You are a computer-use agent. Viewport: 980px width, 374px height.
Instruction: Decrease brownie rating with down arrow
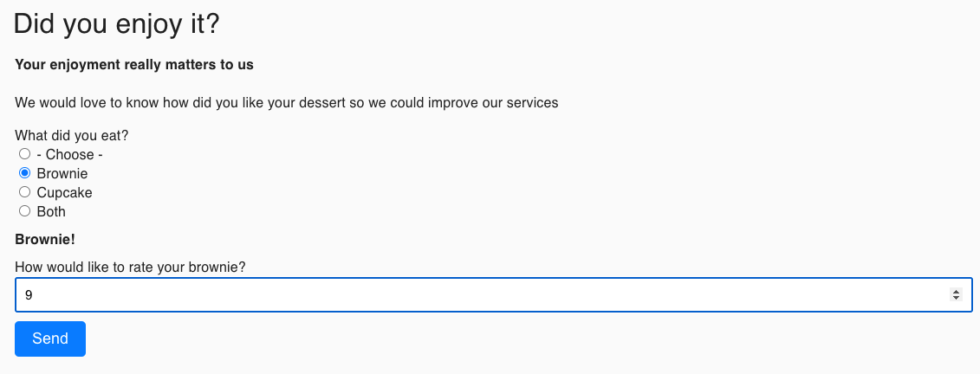[956, 298]
